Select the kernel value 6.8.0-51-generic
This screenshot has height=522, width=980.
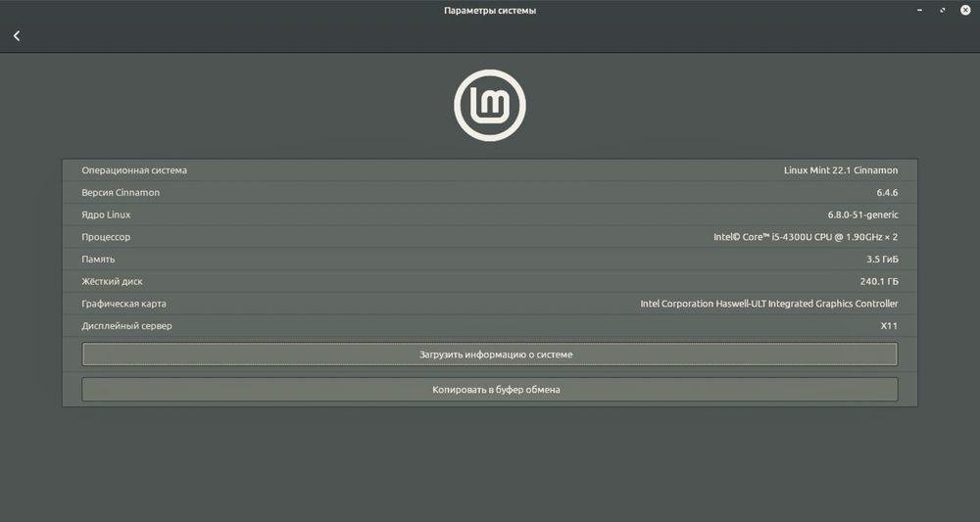863,214
